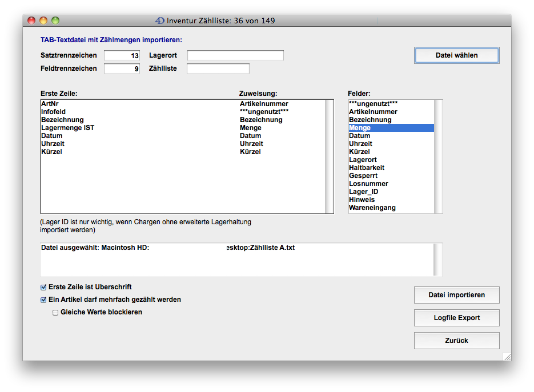Screen dimensions: 534x392
Task: Click the Erste Zeile list scrollbar
Action: click(x=329, y=156)
